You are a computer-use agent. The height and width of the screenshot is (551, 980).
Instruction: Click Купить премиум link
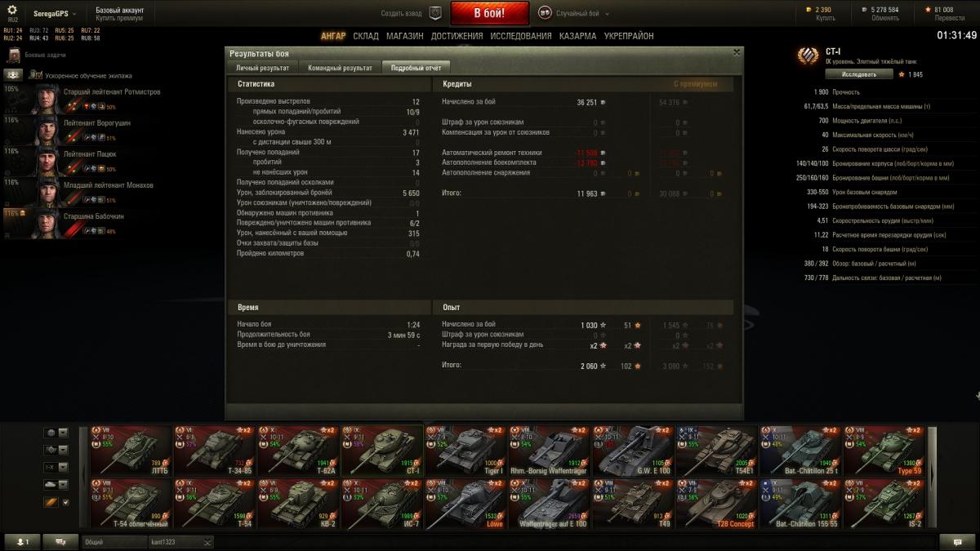coord(119,19)
